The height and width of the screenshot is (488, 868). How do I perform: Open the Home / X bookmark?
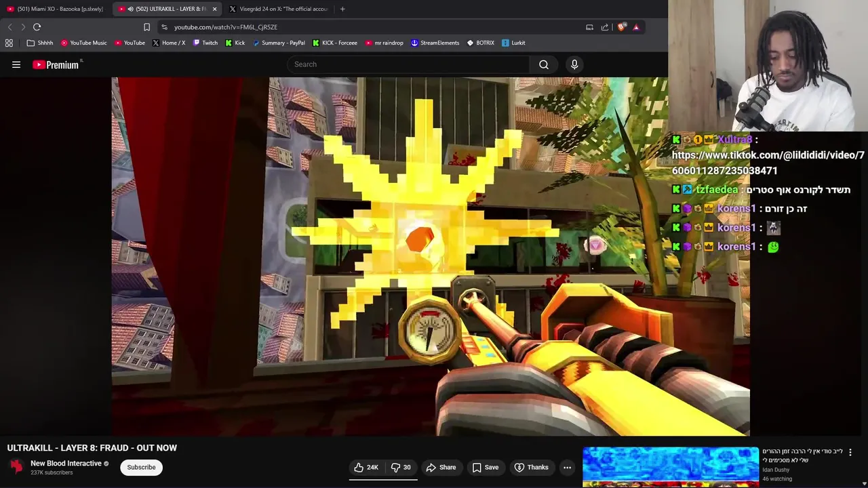tap(169, 43)
